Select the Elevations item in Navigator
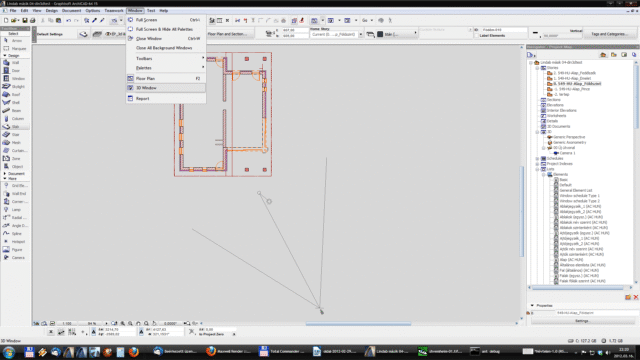The height and width of the screenshot is (360, 640). pos(555,105)
